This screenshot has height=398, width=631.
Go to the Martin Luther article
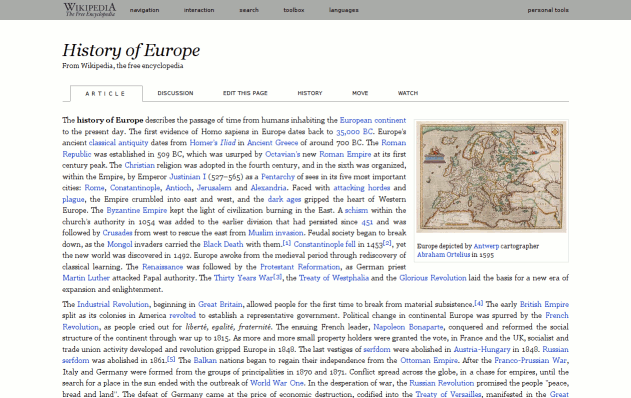(x=86, y=278)
